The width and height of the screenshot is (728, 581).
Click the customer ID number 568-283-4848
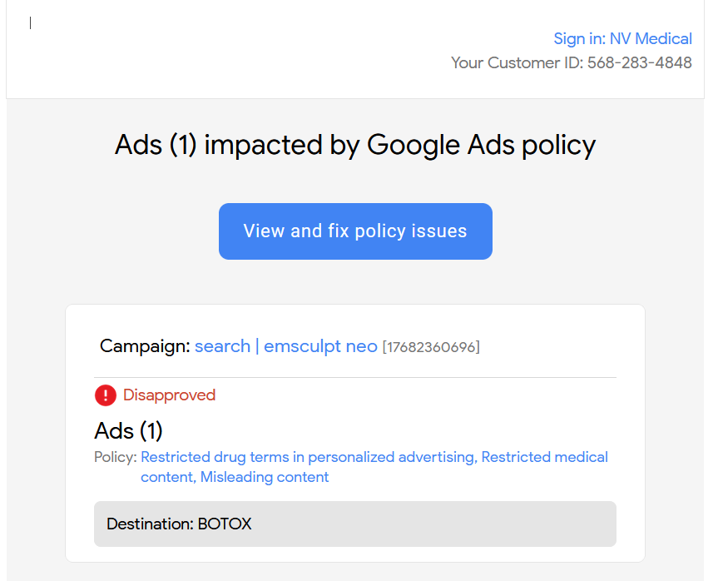pyautogui.click(x=639, y=62)
